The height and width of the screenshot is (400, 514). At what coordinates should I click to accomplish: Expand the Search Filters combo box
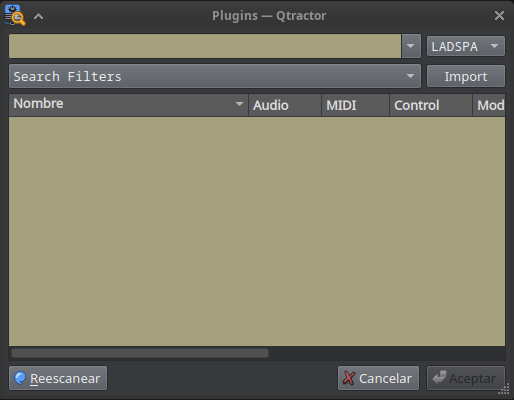pos(215,76)
